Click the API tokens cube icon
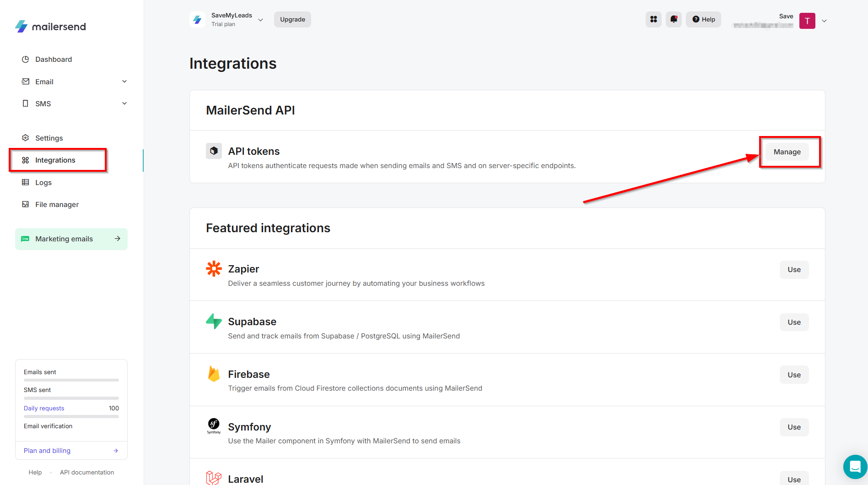This screenshot has height=485, width=868. 214,151
